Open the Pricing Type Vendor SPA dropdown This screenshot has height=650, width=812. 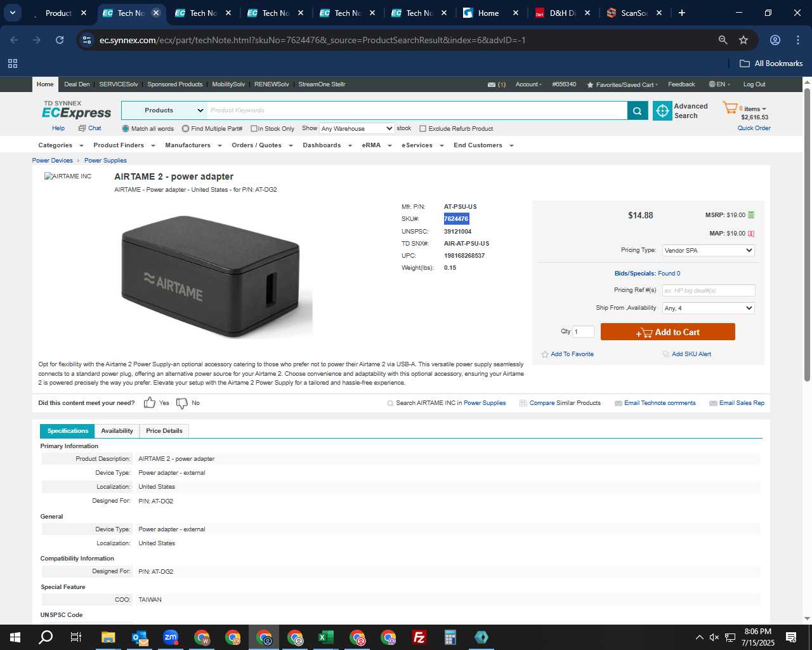[708, 250]
